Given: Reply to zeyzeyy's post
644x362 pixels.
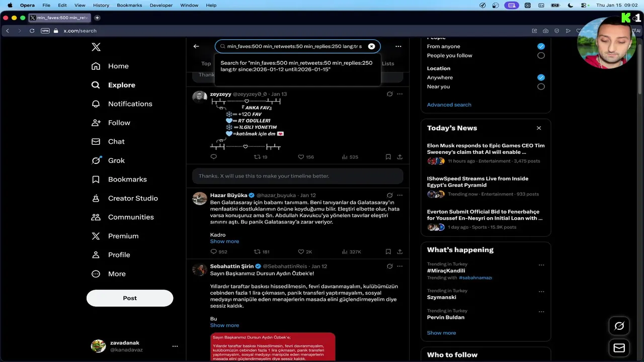Looking at the screenshot, I should (213, 157).
